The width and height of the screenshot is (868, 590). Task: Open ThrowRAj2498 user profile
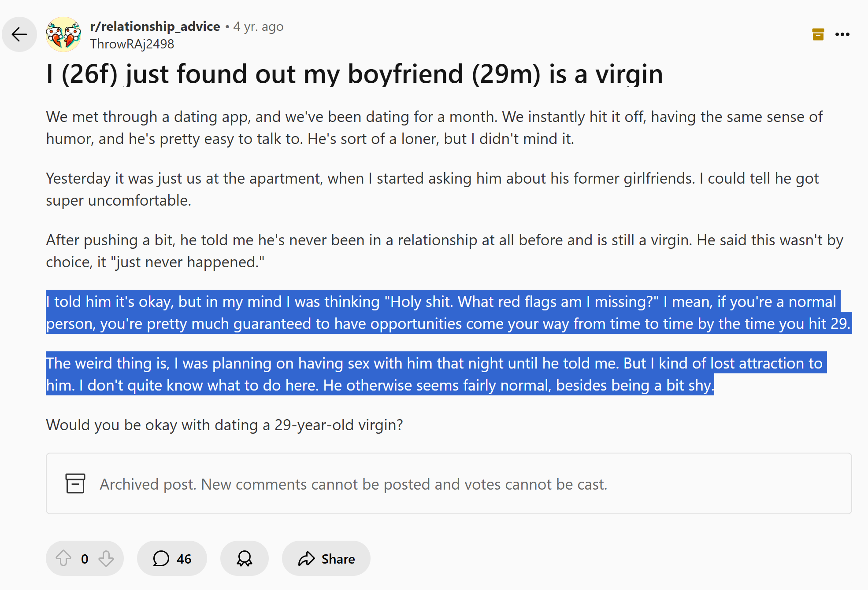coord(132,44)
